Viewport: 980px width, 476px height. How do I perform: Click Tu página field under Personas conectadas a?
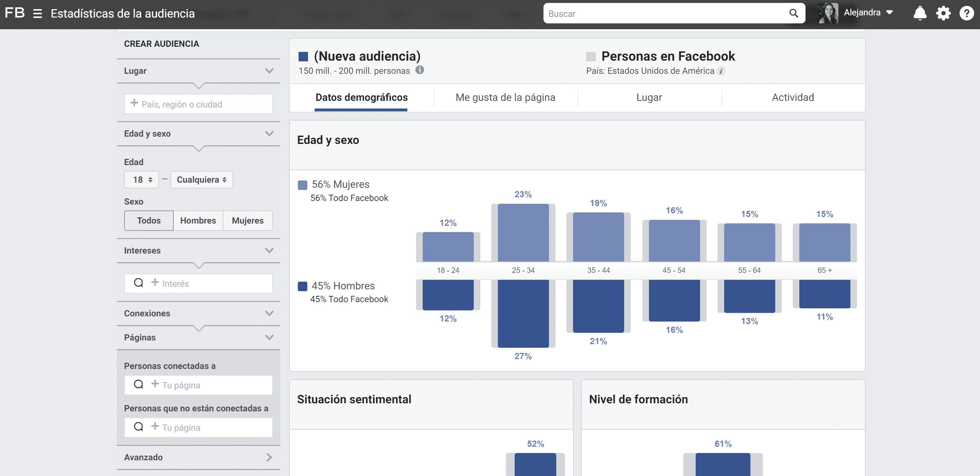pyautogui.click(x=198, y=385)
